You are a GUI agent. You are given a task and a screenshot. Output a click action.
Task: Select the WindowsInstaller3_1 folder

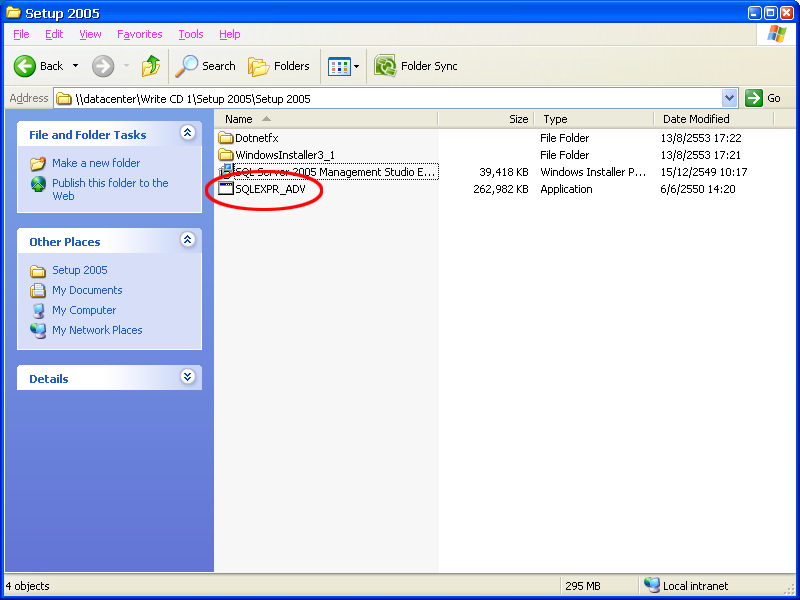pyautogui.click(x=284, y=155)
